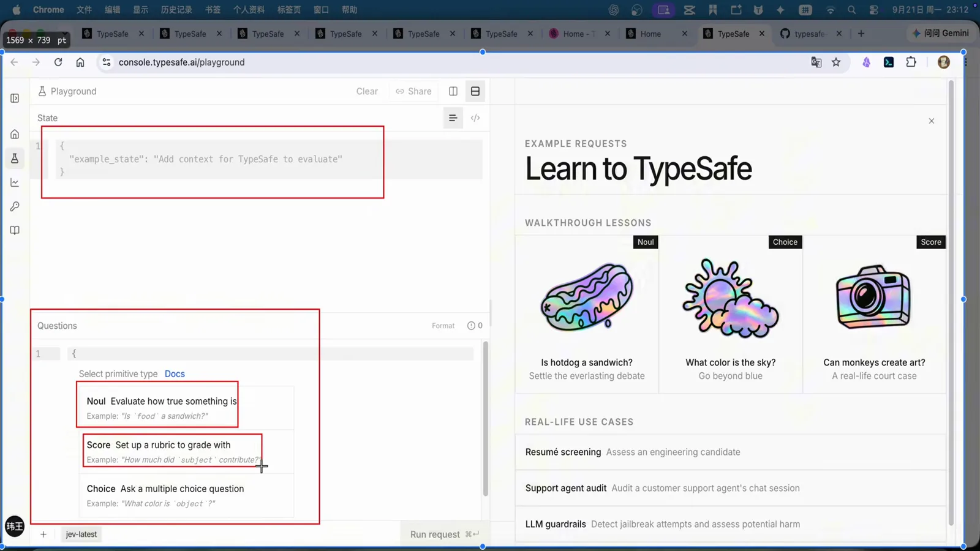The height and width of the screenshot is (551, 980).
Task: Open a new browser tab
Action: [861, 34]
